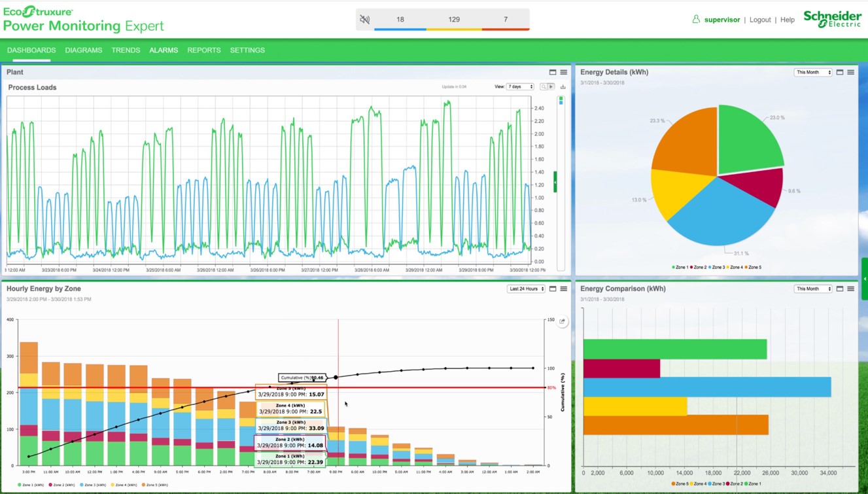The width and height of the screenshot is (868, 494).
Task: Click the Zone 2 tooltip value 14.08
Action: coord(316,446)
